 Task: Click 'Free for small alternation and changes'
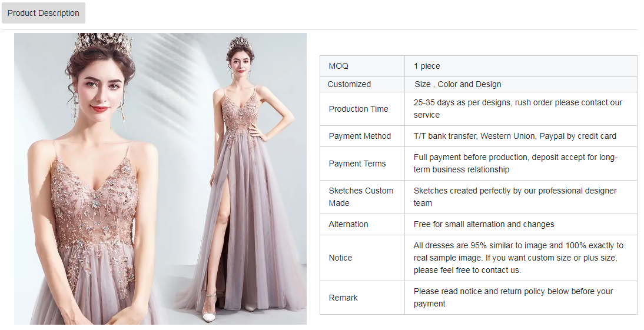click(484, 224)
